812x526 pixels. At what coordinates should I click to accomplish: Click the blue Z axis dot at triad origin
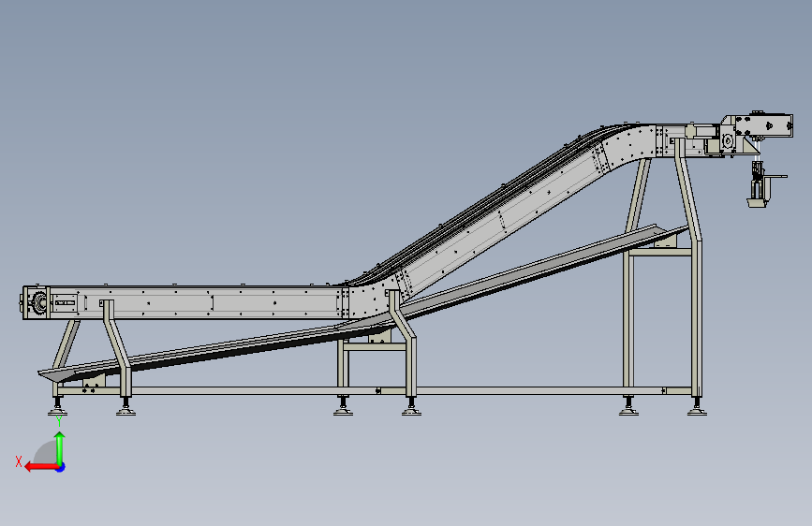coord(61,467)
